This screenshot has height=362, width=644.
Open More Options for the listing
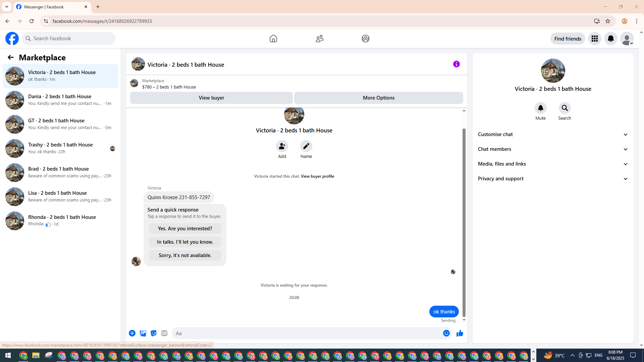(379, 98)
